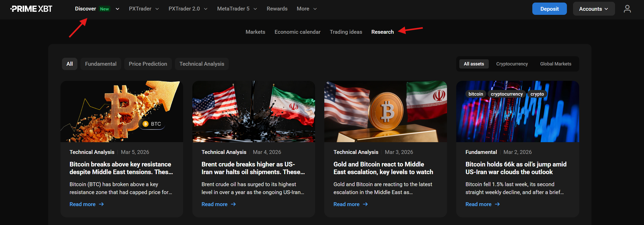Click the BTC coin badge on first article
This screenshot has width=644, height=225.
pos(152,124)
